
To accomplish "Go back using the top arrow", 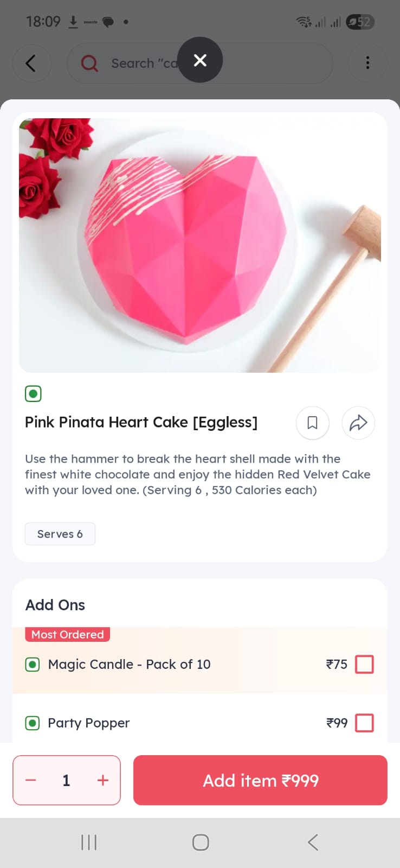I will click(x=31, y=63).
